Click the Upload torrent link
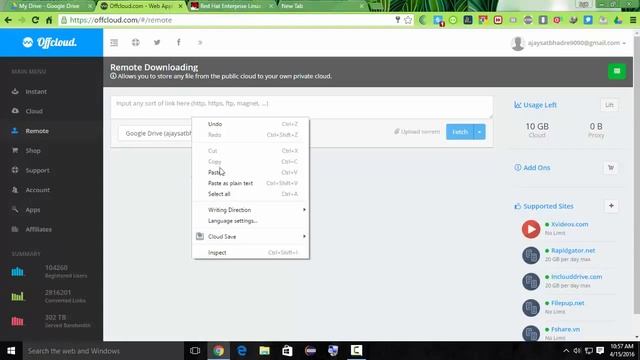Screen dimensions: 640x360 click(x=417, y=131)
